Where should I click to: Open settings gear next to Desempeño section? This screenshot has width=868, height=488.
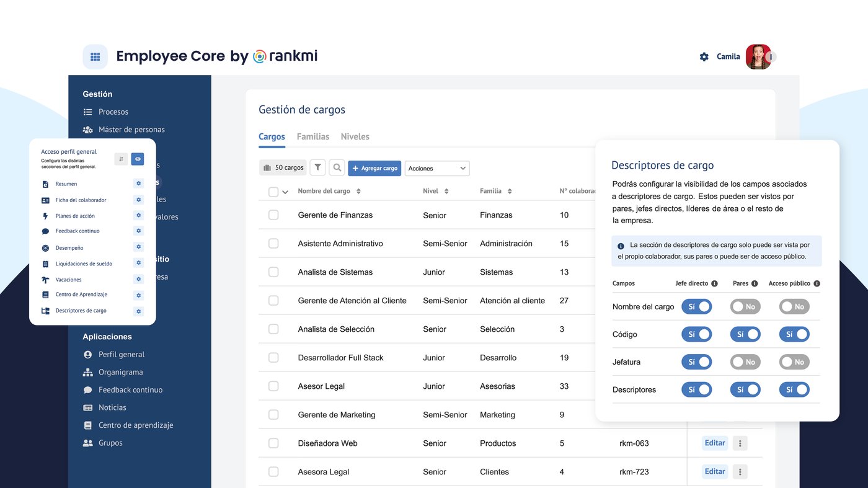[x=138, y=247]
